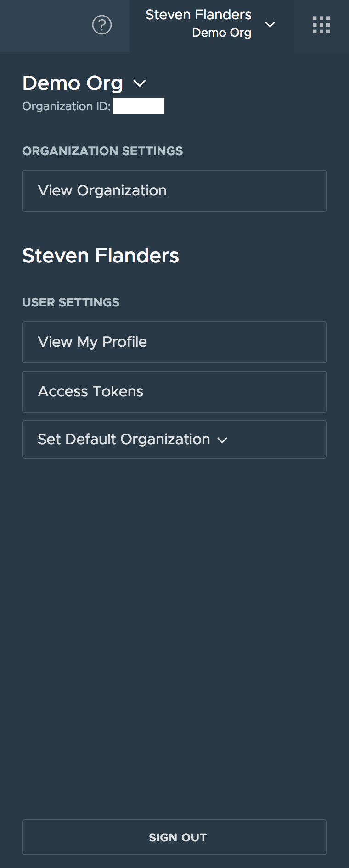Screen dimensions: 349x868
Task: Open the Set Default Organization label text
Action: pos(124,440)
